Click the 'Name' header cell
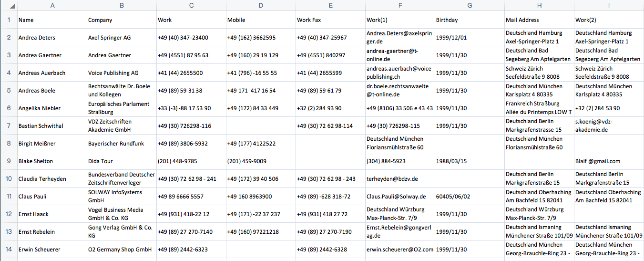This screenshot has height=261, width=644. point(52,20)
